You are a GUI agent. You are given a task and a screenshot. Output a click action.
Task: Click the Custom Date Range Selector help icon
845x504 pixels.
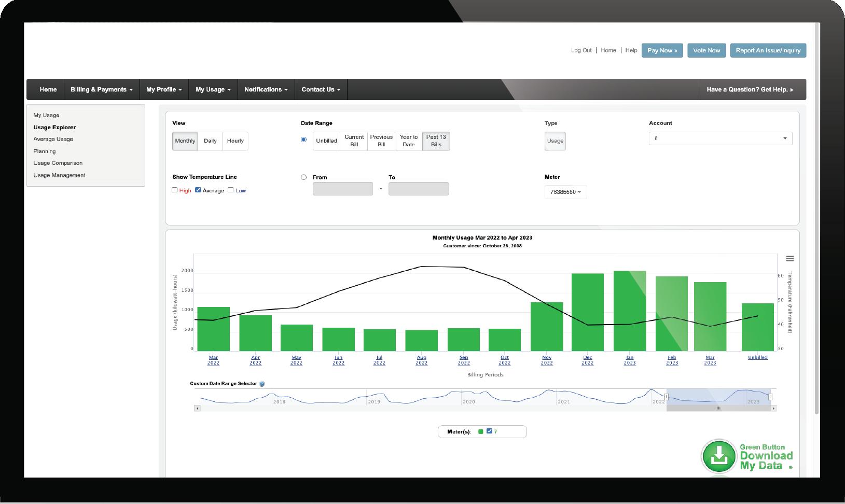pos(262,384)
